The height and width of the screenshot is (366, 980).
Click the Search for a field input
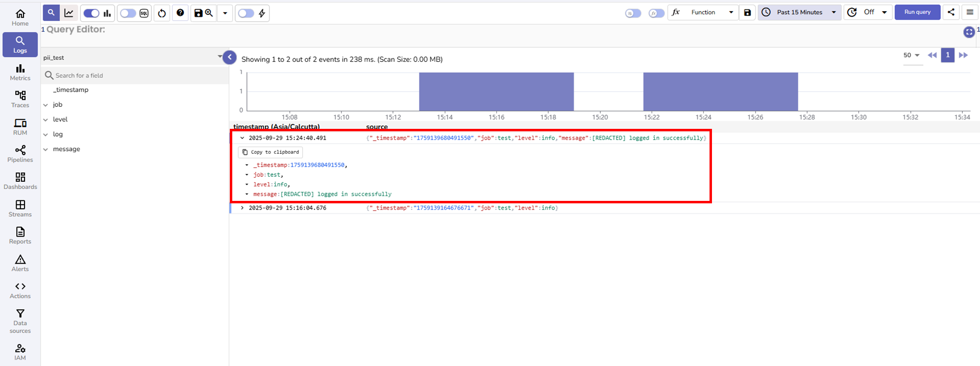pos(137,75)
